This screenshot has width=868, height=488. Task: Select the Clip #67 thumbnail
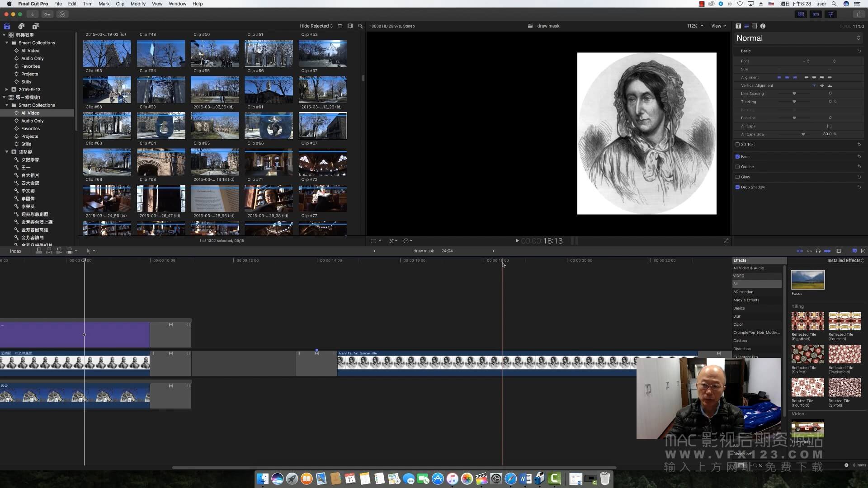pyautogui.click(x=323, y=126)
